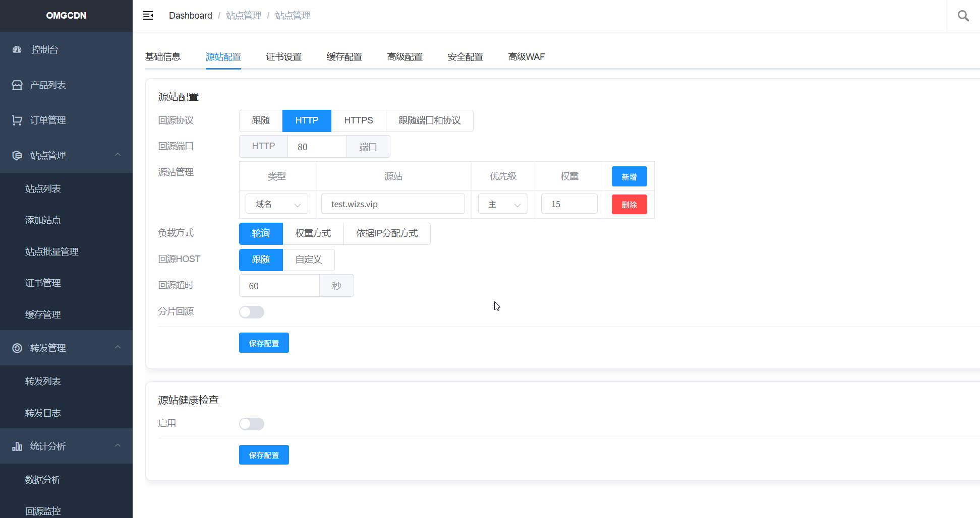Click the 转发管理 circular icon
The image size is (980, 518).
coord(17,348)
